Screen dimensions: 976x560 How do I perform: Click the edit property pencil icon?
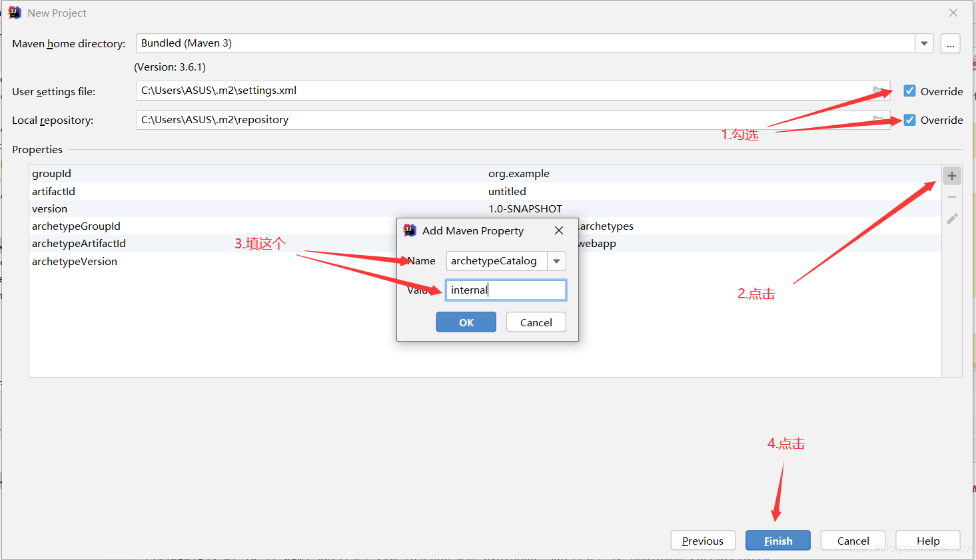(952, 218)
